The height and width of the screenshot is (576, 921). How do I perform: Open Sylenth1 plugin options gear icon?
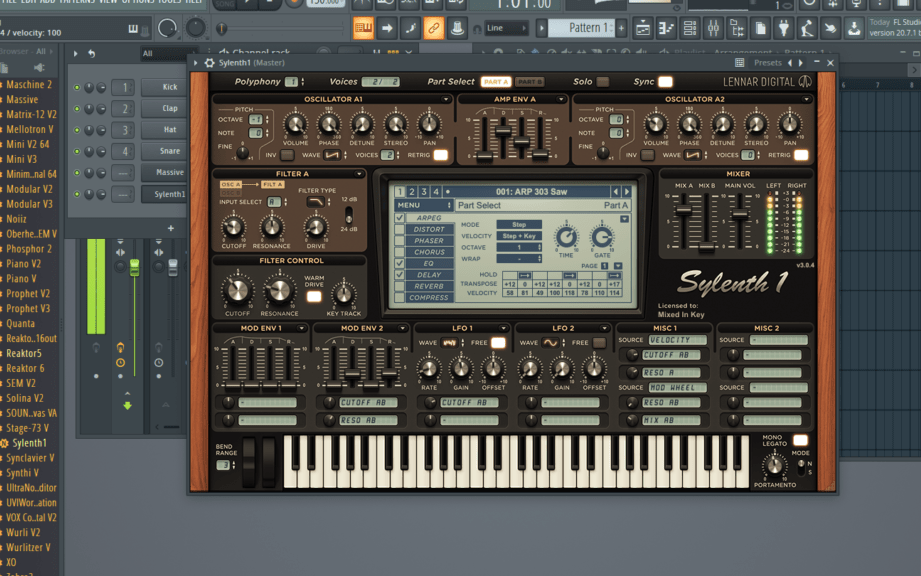point(210,63)
